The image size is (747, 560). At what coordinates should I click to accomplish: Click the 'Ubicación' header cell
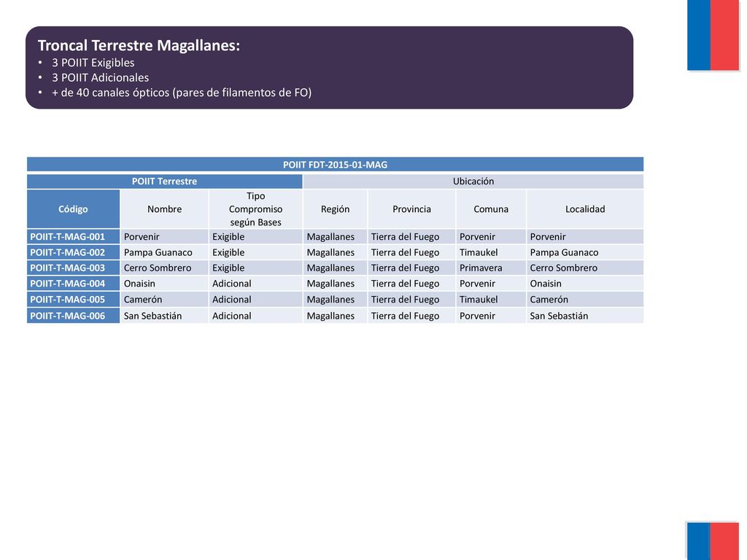pyautogui.click(x=473, y=182)
